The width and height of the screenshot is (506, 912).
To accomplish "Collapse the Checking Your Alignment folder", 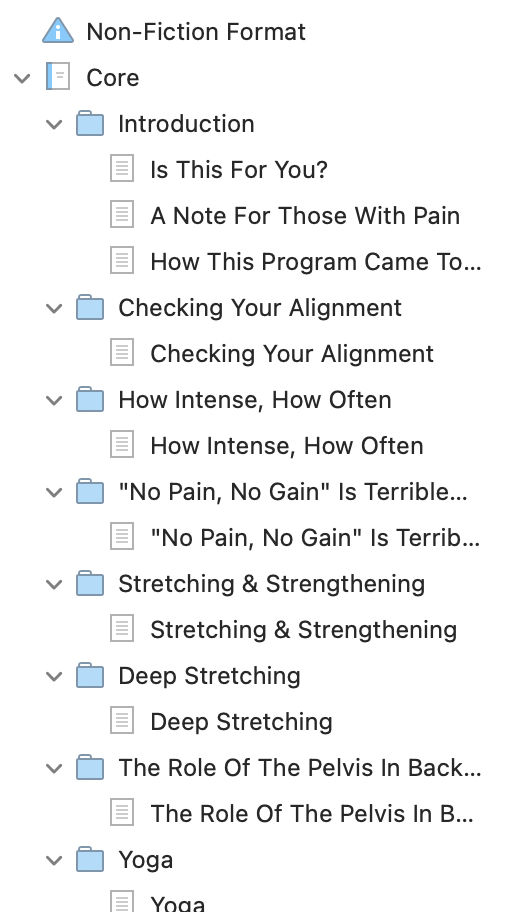I will (54, 308).
